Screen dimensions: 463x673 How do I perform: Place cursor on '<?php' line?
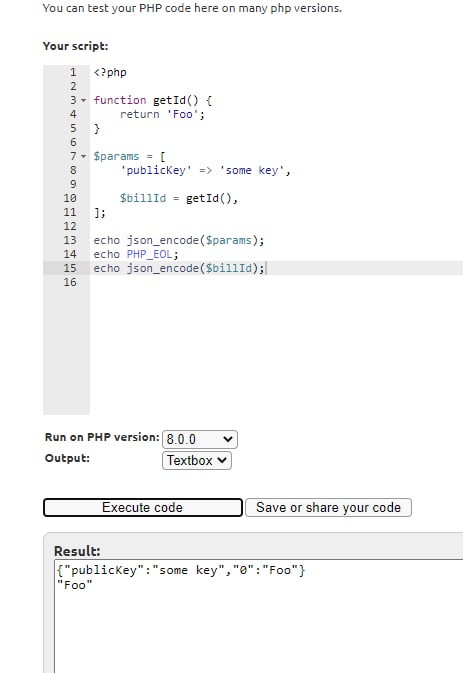[x=110, y=72]
